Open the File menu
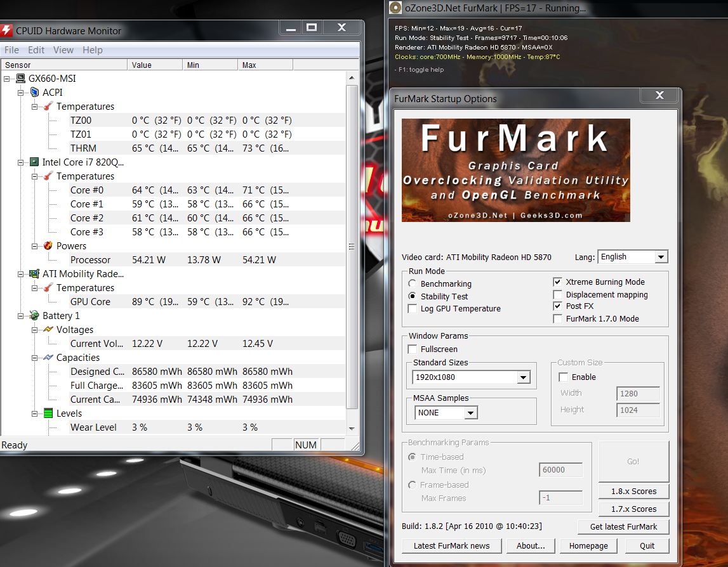 (x=11, y=49)
